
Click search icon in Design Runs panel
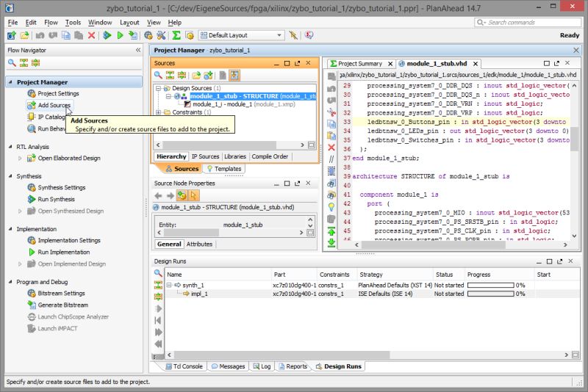157,274
